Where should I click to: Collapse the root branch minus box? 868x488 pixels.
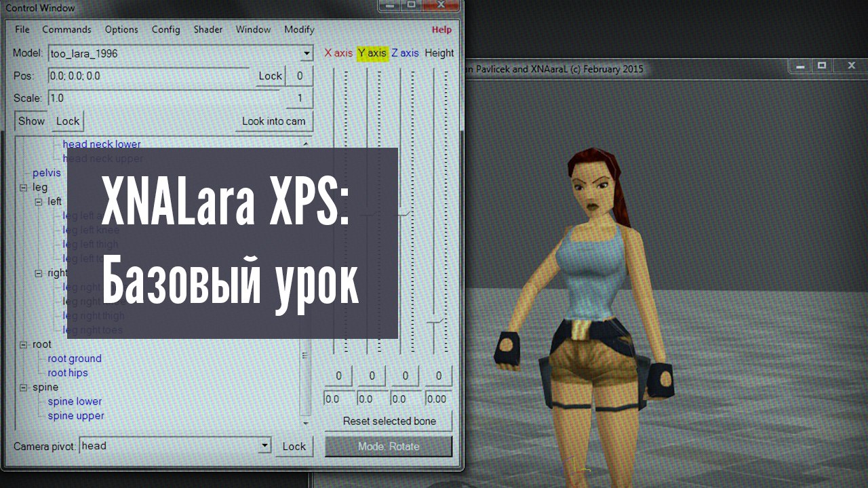pyautogui.click(x=24, y=344)
